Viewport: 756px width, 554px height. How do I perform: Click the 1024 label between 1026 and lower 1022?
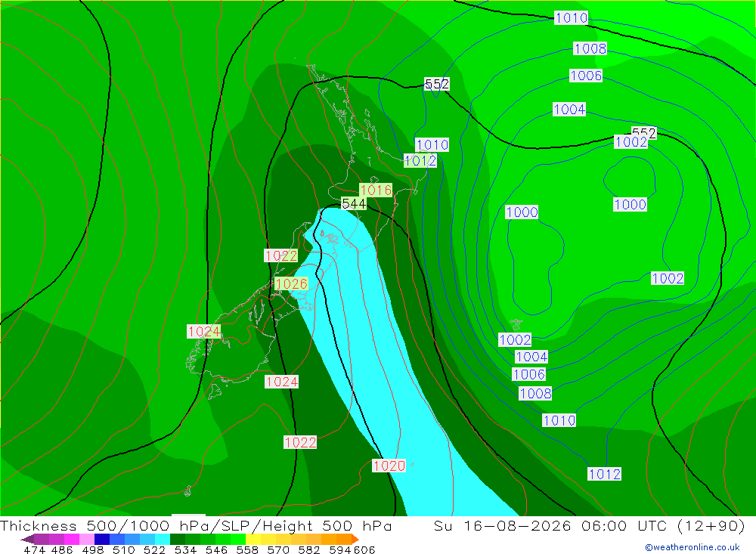click(x=281, y=382)
